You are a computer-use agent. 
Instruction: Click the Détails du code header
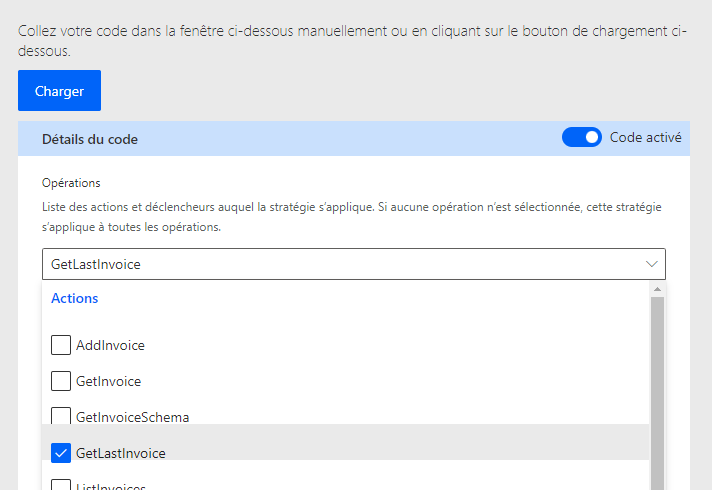(x=90, y=139)
